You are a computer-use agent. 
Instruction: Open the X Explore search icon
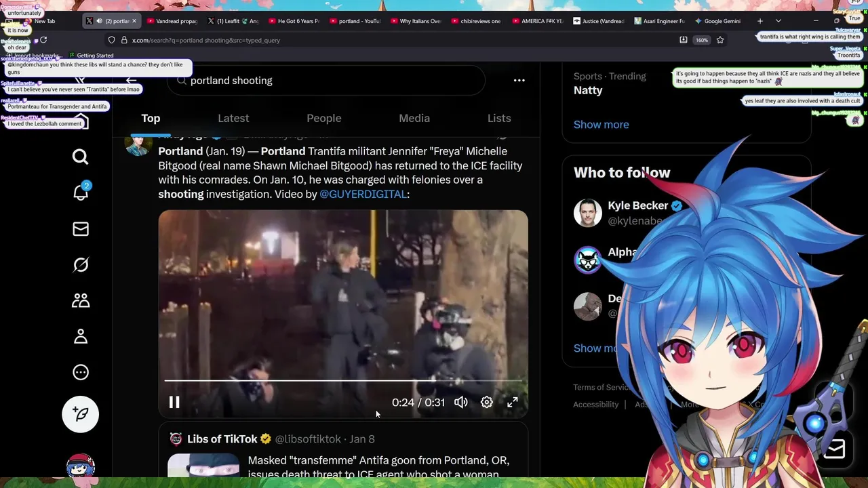click(x=80, y=157)
